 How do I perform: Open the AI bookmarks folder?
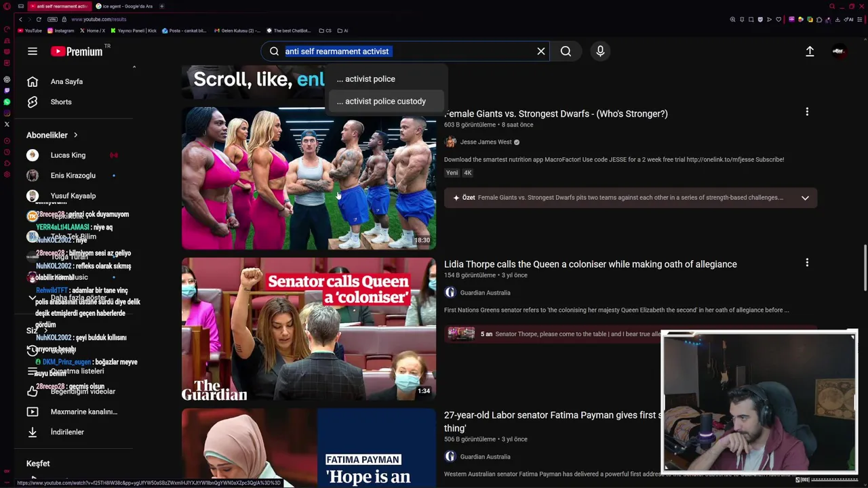point(343,30)
